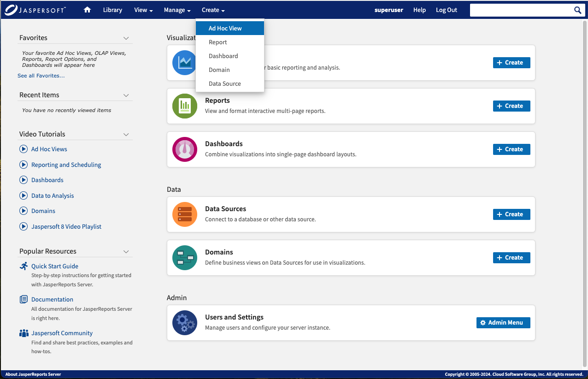The width and height of the screenshot is (588, 379).
Task: Click the Dashboards card title
Action: point(224,144)
